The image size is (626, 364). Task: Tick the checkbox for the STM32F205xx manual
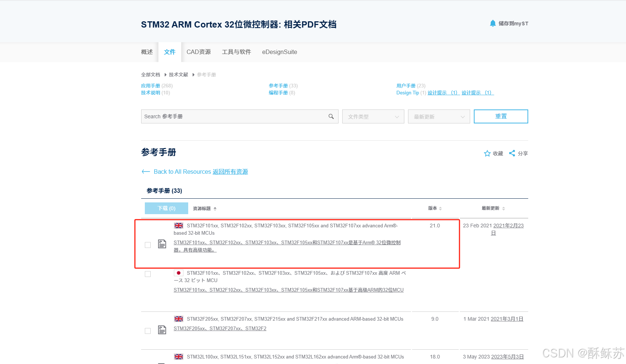click(148, 331)
